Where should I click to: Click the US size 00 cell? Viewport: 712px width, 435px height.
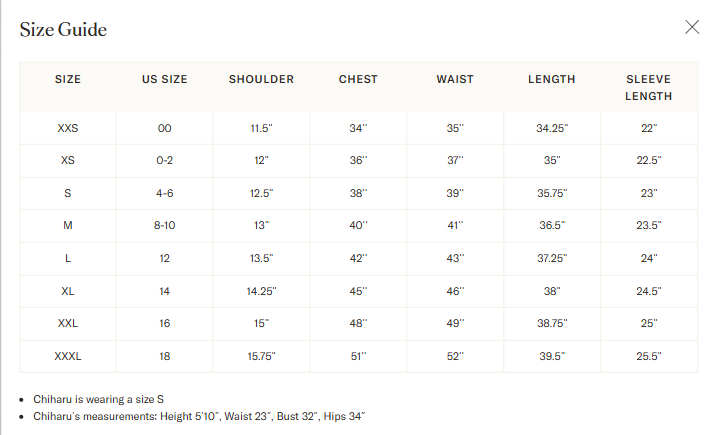pyautogui.click(x=164, y=128)
